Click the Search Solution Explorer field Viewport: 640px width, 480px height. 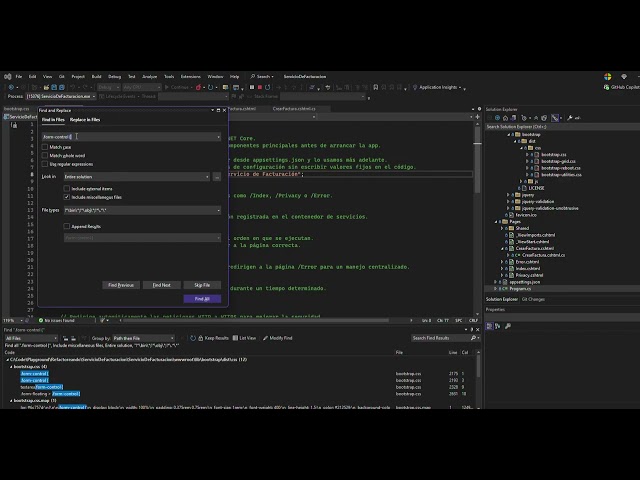coord(562,127)
